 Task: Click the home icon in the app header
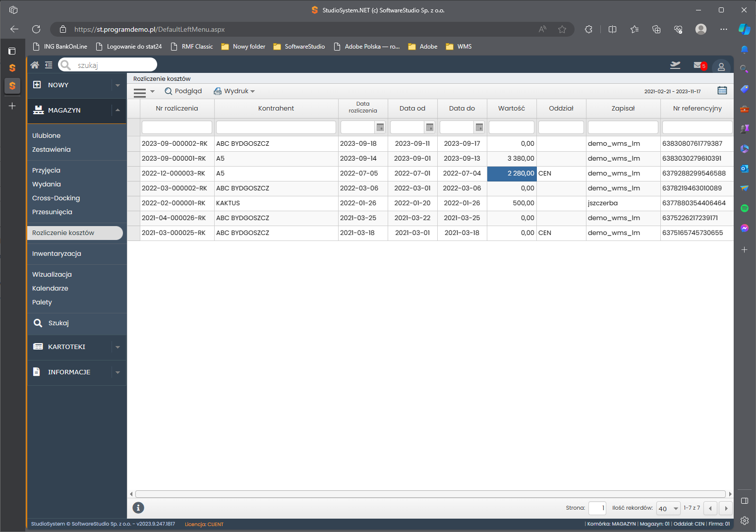click(35, 65)
